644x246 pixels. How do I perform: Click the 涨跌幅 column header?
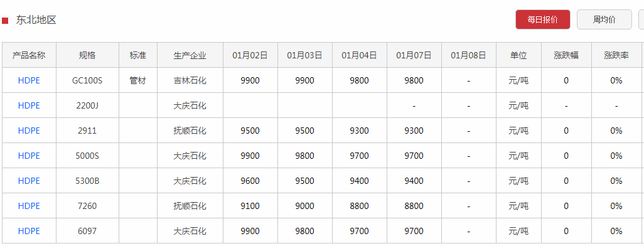566,55
